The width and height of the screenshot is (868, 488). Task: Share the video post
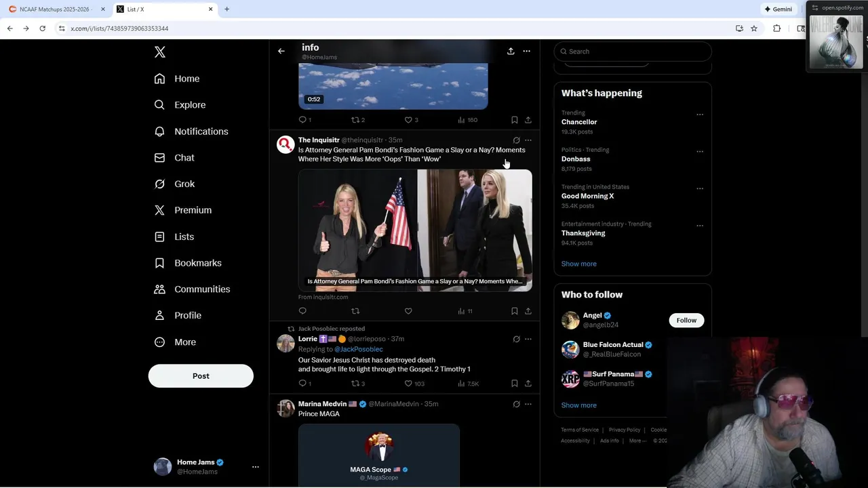(528, 120)
